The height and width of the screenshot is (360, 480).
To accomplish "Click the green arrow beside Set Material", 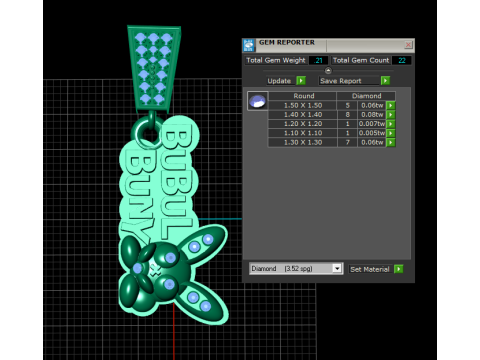I will (399, 269).
